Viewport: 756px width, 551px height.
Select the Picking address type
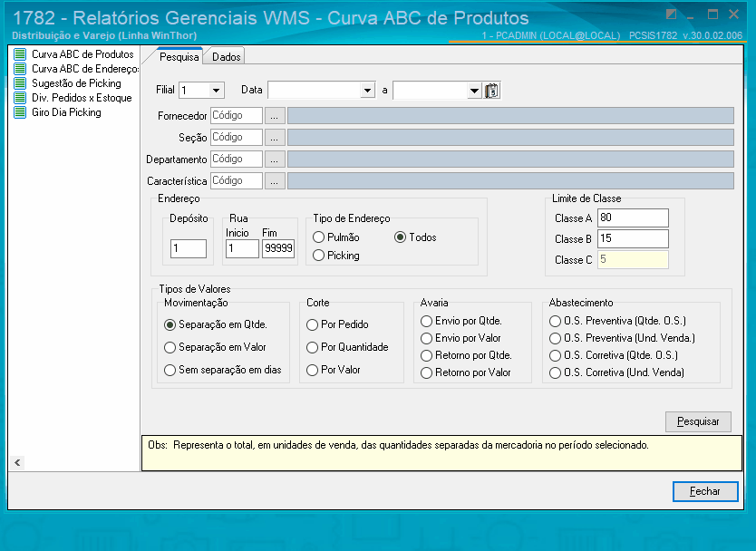pyautogui.click(x=319, y=256)
